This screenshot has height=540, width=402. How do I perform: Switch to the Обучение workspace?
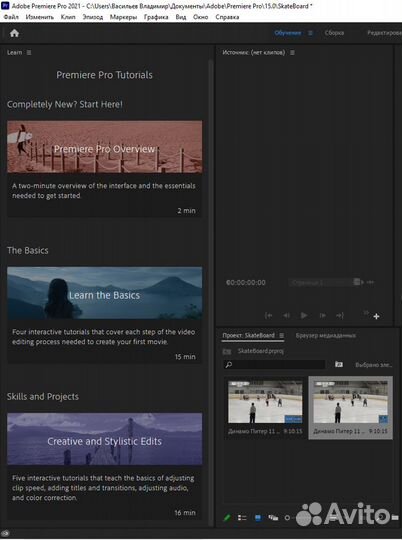click(288, 33)
